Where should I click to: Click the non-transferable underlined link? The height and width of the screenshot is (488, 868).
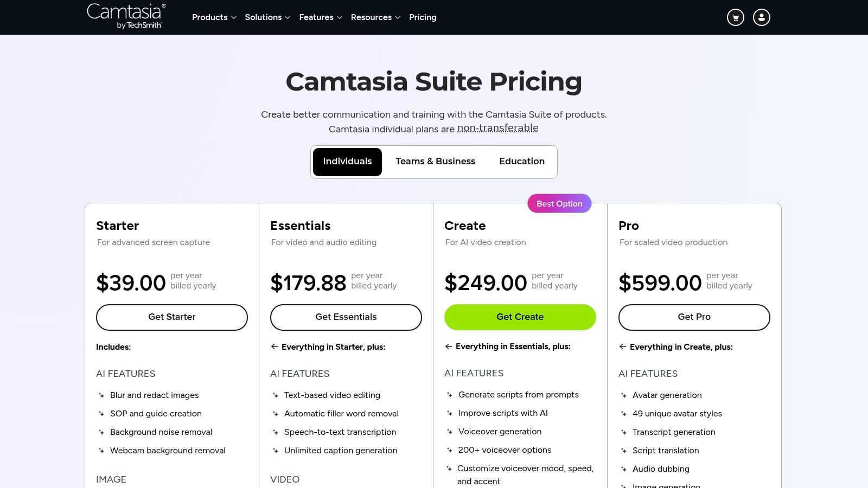tap(498, 129)
